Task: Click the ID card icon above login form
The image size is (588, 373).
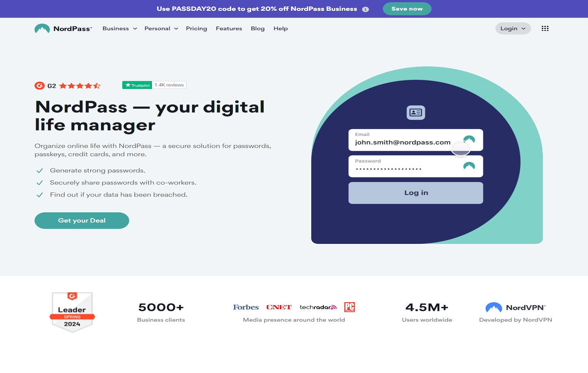Action: (416, 112)
